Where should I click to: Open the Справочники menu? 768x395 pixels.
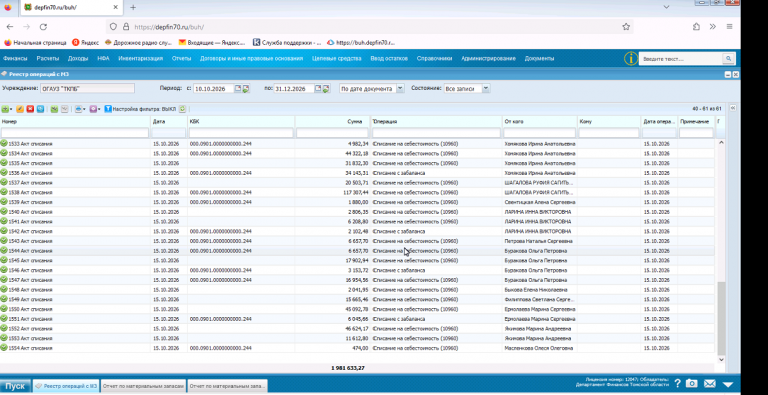coord(434,58)
